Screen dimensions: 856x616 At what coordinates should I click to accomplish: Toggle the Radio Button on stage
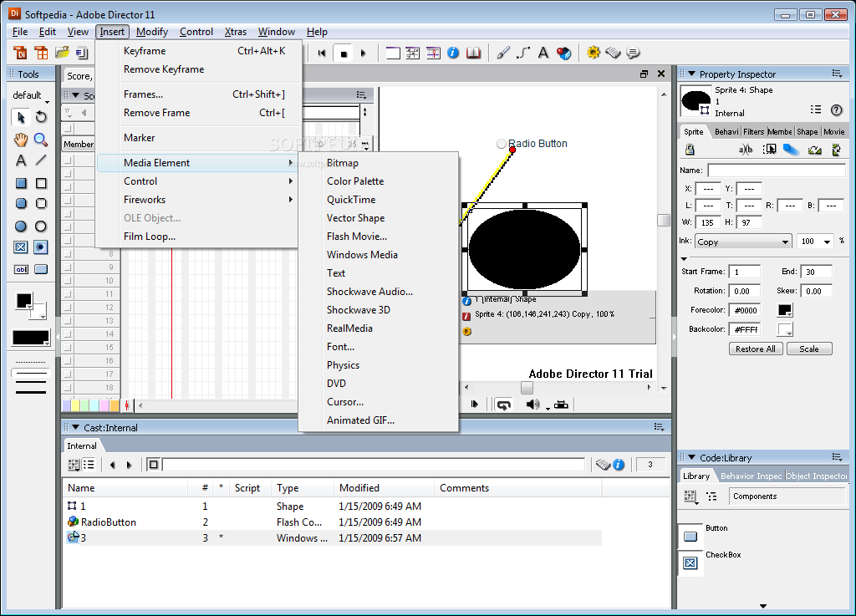pos(502,144)
